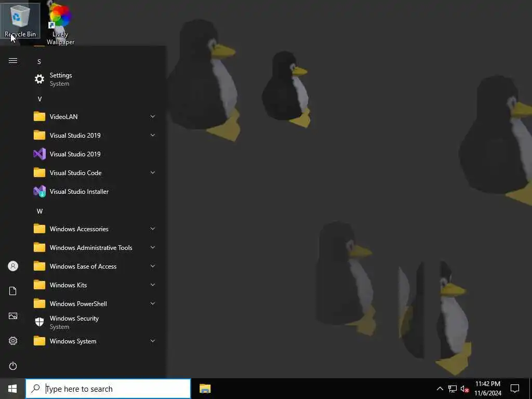532x399 pixels.
Task: Click the muted volume tray icon
Action: (x=465, y=389)
